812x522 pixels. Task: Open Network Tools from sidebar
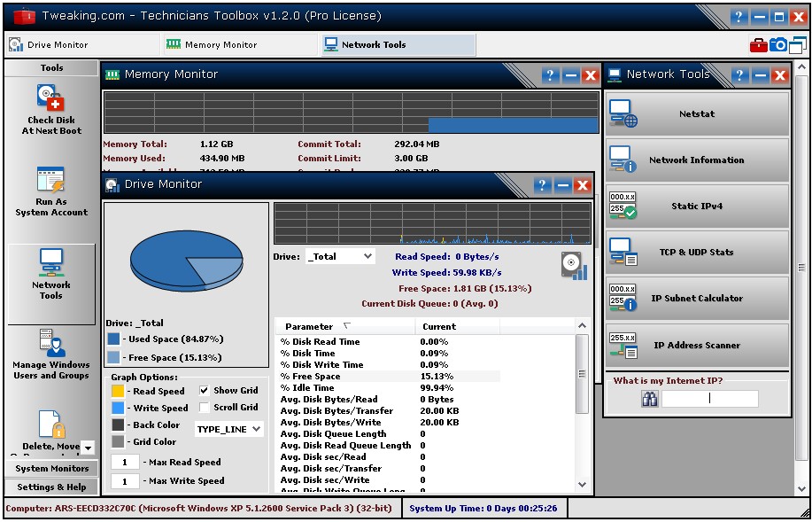(51, 284)
